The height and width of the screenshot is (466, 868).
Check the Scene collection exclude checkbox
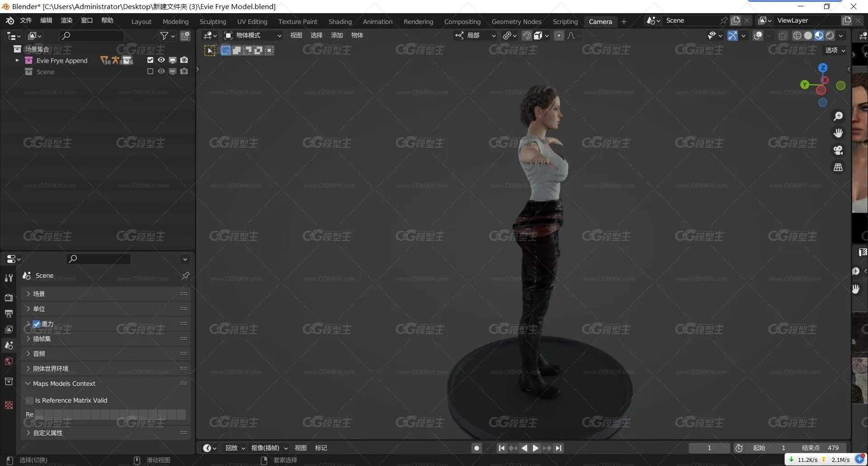coord(150,71)
